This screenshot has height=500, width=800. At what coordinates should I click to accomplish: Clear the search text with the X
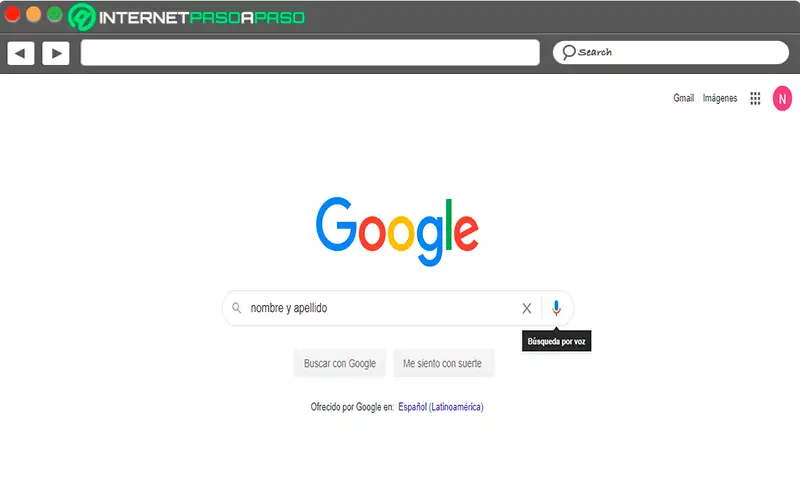pos(527,308)
